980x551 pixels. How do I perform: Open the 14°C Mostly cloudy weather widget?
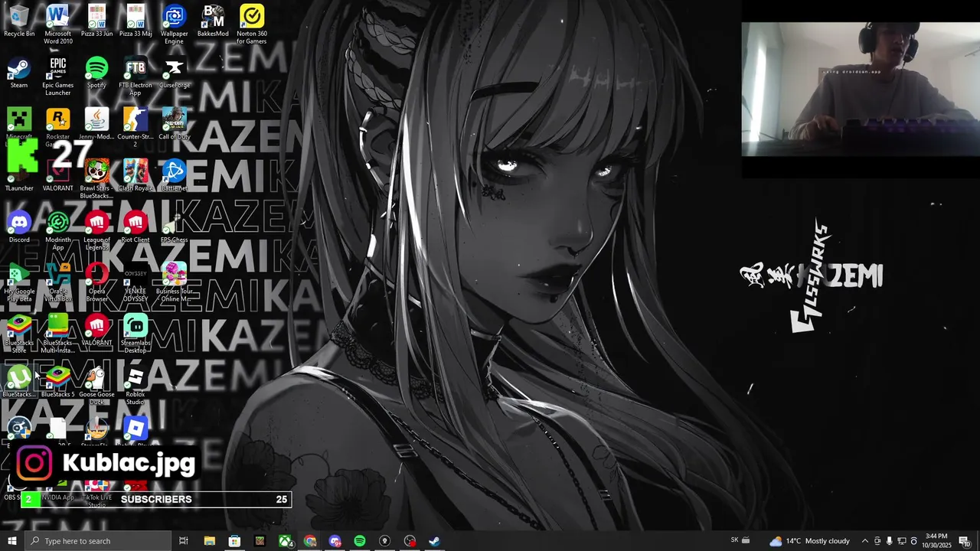(809, 541)
